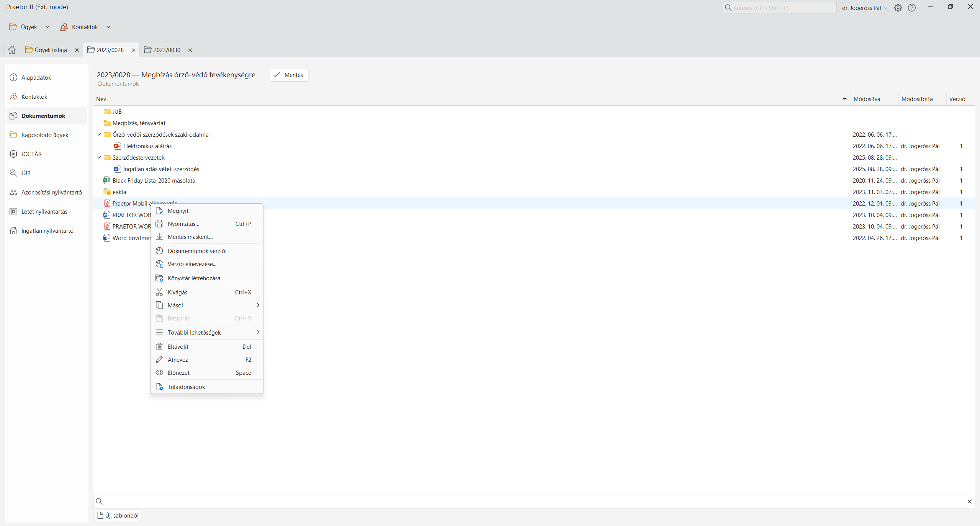Expand the Ügyek menu dropdown arrow
Image resolution: width=980 pixels, height=526 pixels.
tap(47, 27)
